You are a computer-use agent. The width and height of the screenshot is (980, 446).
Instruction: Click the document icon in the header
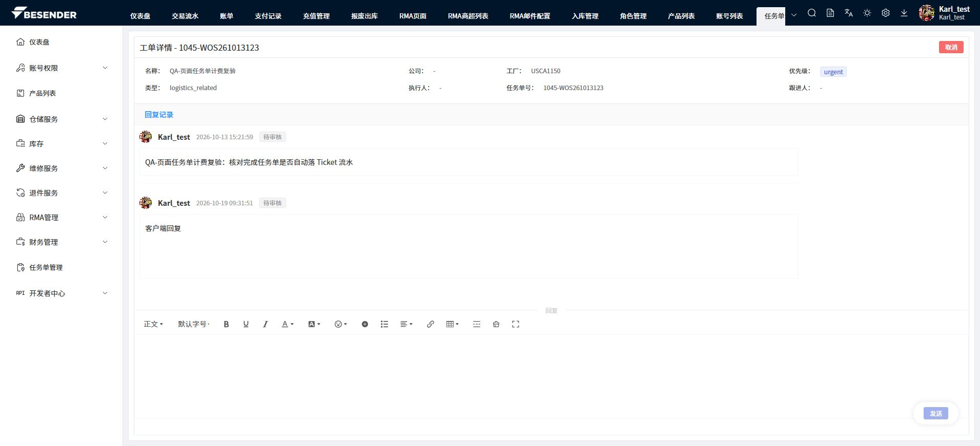point(830,13)
